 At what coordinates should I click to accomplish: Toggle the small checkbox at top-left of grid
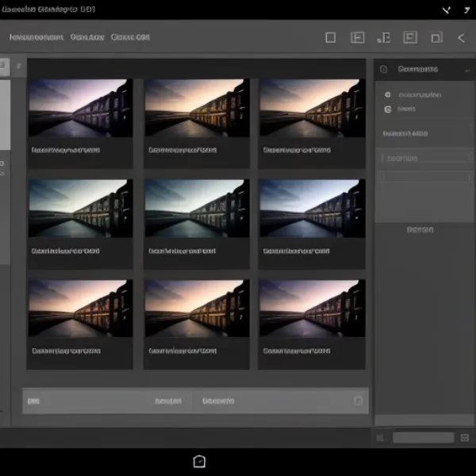[x=19, y=67]
